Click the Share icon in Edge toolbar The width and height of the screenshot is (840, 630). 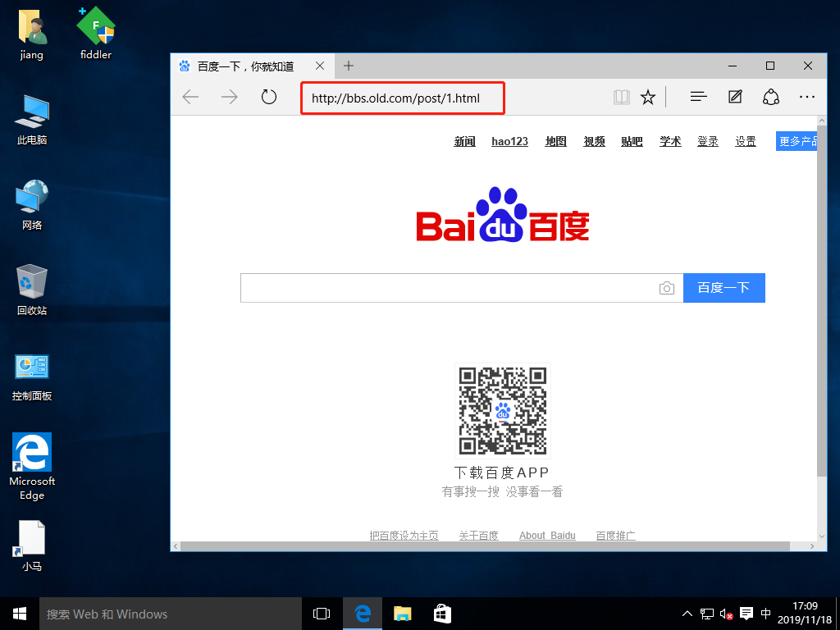pos(771,97)
